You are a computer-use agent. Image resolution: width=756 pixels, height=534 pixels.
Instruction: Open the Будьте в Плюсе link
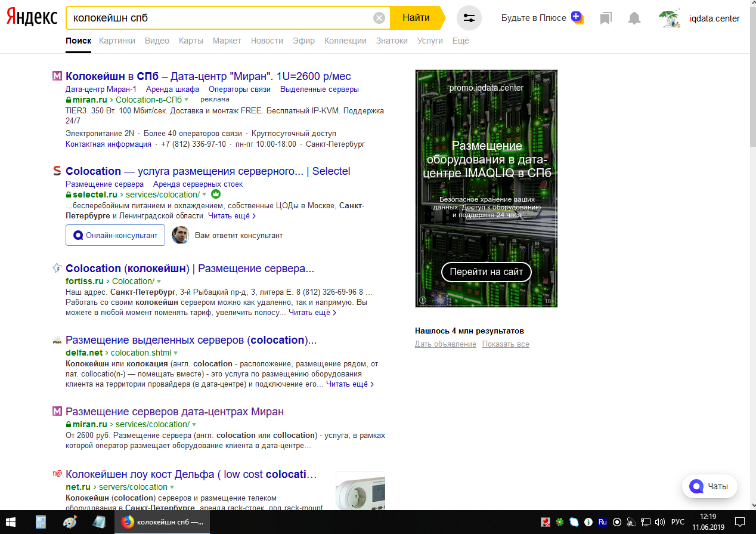(x=534, y=18)
